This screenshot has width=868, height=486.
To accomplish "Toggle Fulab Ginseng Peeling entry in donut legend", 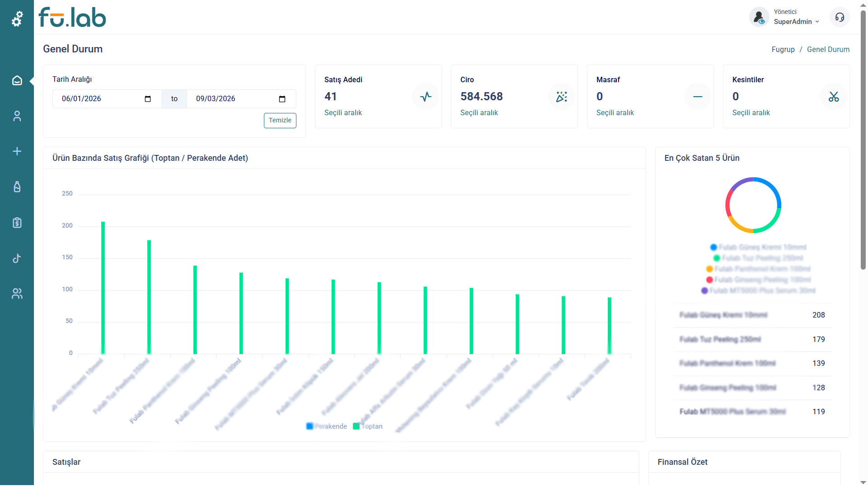I will [x=758, y=280].
